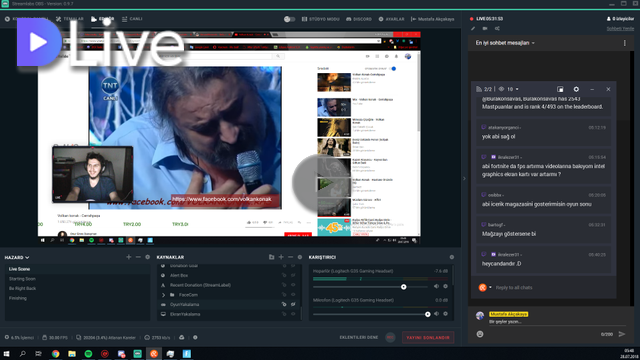This screenshot has width=640, height=360.
Task: Click Yayını Sonlandır to end stream
Action: point(428,338)
